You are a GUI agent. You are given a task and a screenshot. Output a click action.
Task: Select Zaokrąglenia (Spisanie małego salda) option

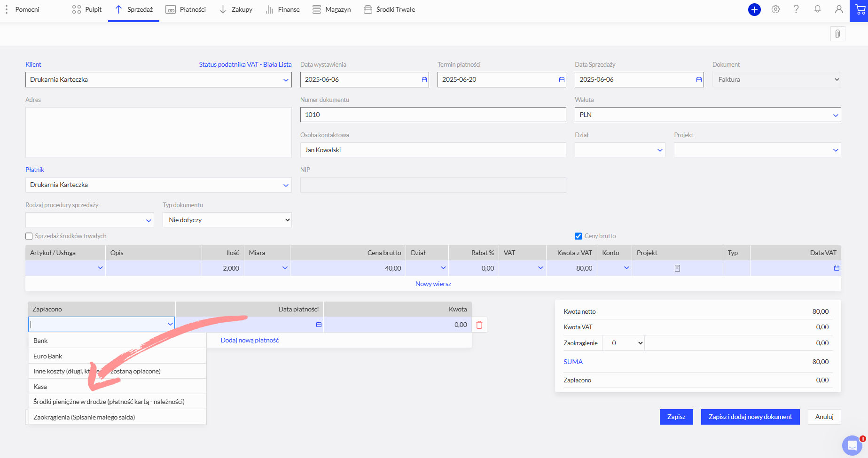click(x=117, y=417)
